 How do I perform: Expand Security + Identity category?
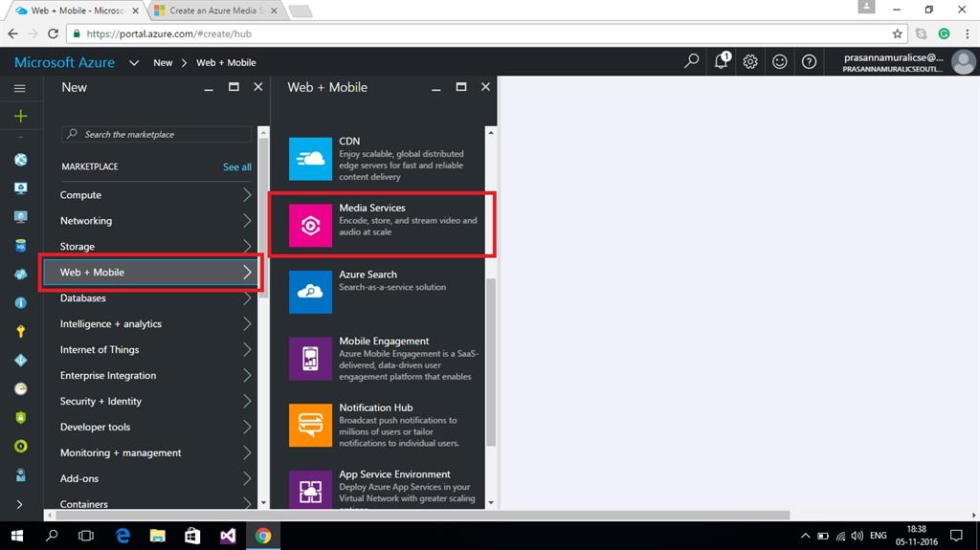click(x=150, y=401)
